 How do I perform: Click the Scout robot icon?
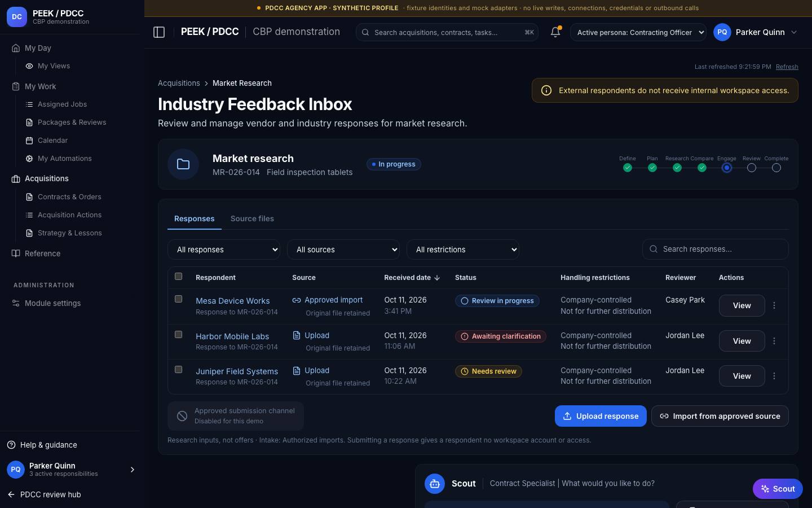435,484
